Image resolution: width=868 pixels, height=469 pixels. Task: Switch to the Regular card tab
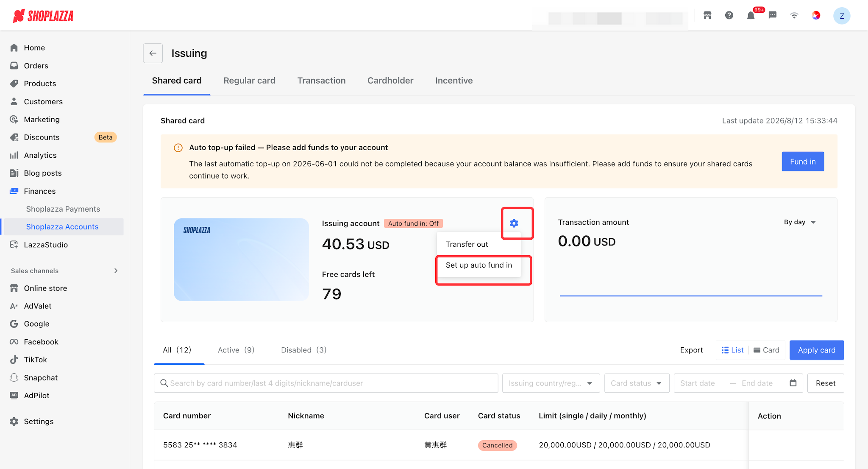249,81
